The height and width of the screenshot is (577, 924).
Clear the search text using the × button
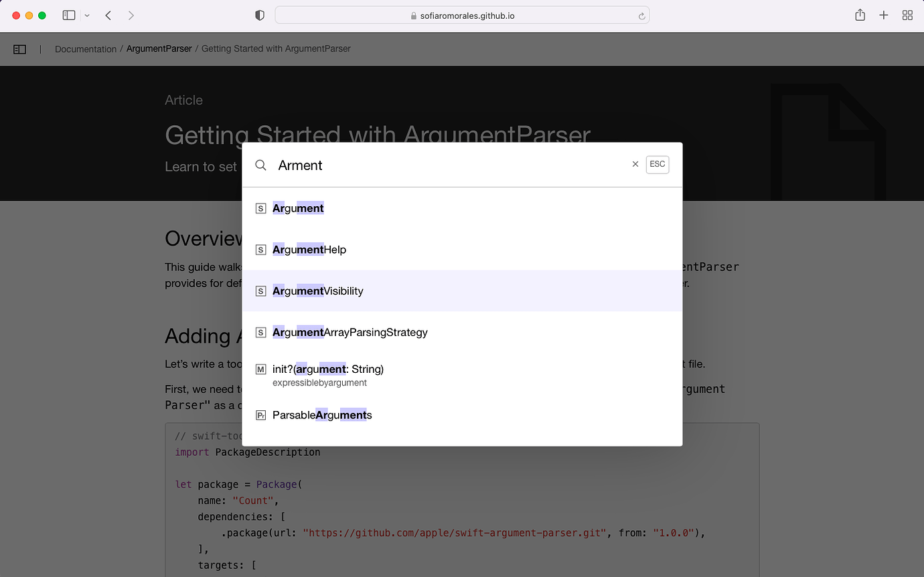point(635,164)
